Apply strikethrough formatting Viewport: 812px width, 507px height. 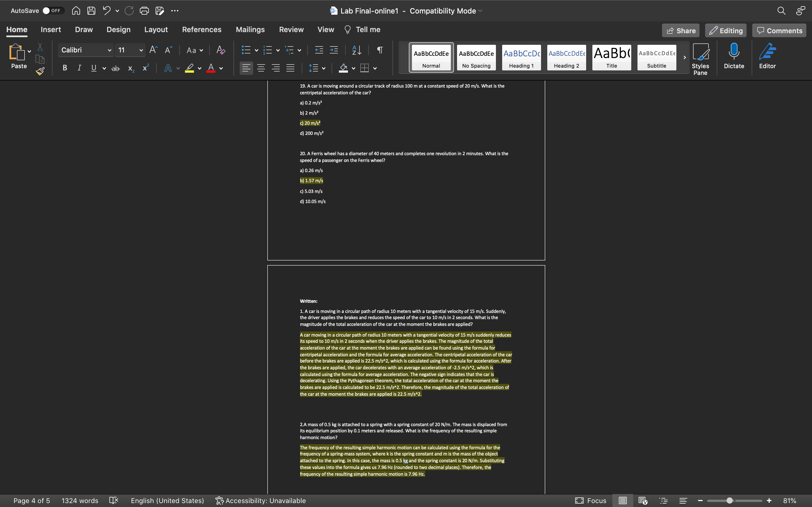pyautogui.click(x=115, y=68)
